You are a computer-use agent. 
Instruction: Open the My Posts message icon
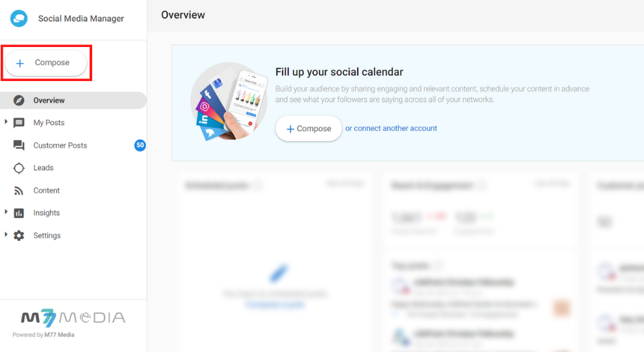click(x=19, y=123)
